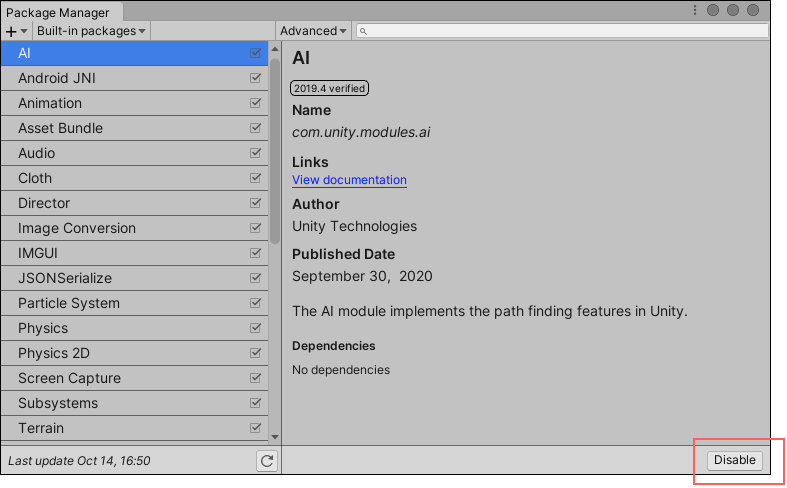Click the list scrollbar down arrow
Screen dimensions: 787x488
275,437
